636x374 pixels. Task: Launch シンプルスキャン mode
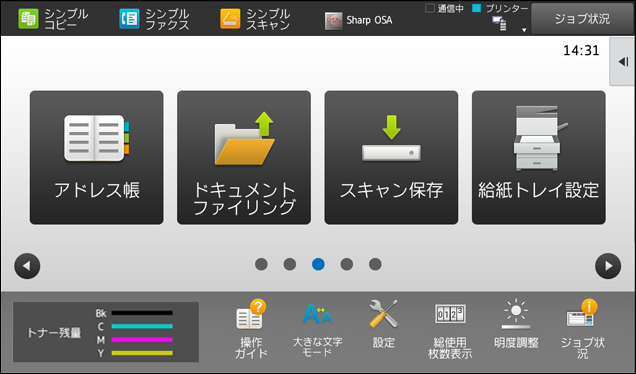(255, 19)
